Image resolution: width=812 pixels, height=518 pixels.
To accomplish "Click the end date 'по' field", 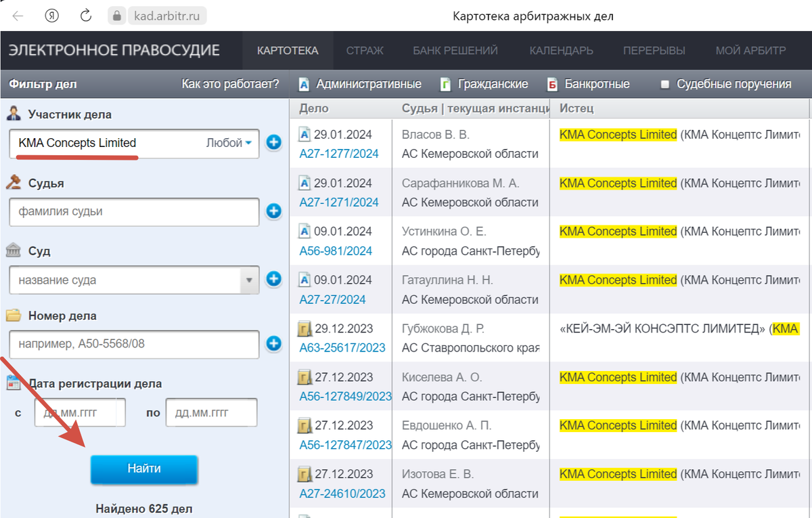I will coord(211,412).
